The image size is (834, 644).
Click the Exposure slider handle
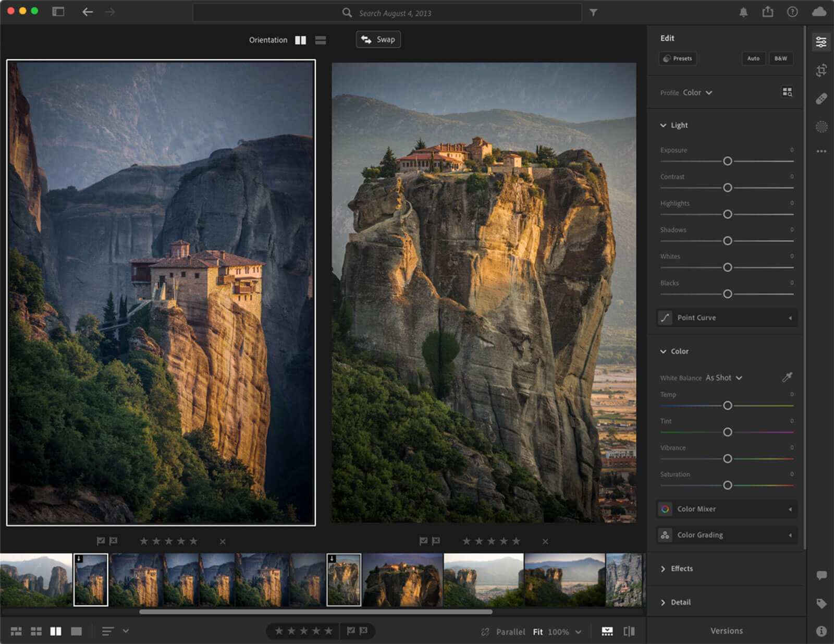(x=728, y=161)
